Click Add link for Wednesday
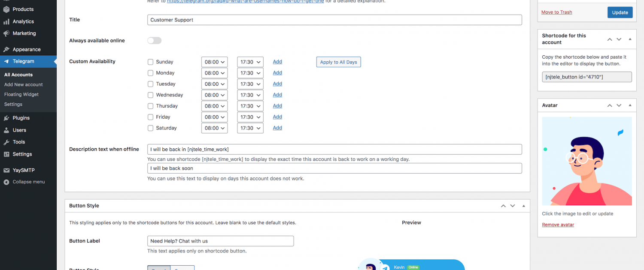Screen dimensions: 644x270 click(277, 95)
